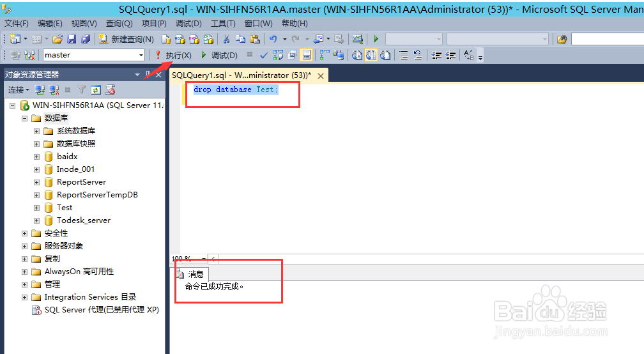Click the Save All icon
644x354 pixels.
click(x=86, y=39)
